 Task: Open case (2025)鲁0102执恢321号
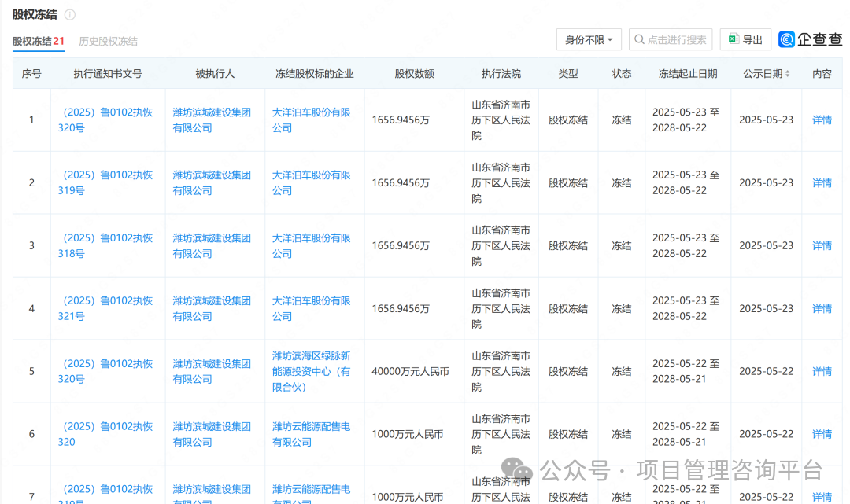click(x=107, y=308)
